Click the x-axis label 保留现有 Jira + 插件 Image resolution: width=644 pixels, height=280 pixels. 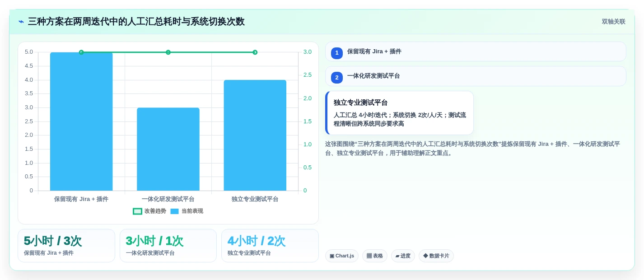81,199
